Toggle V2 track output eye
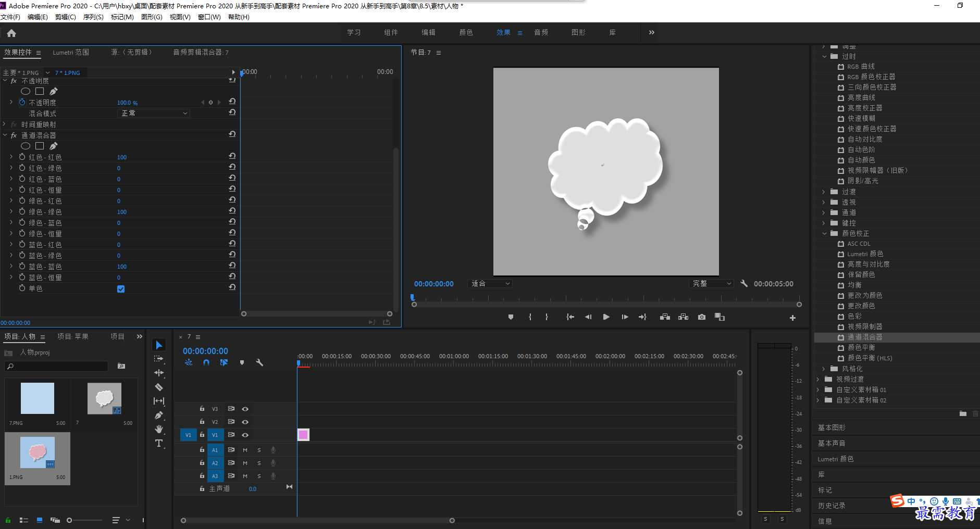980x529 pixels. pos(245,422)
